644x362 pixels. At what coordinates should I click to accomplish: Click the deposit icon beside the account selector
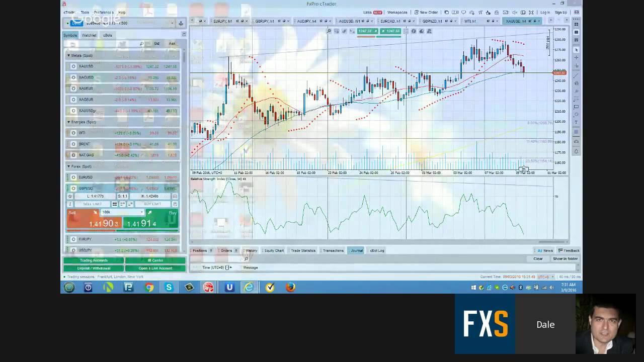click(181, 23)
